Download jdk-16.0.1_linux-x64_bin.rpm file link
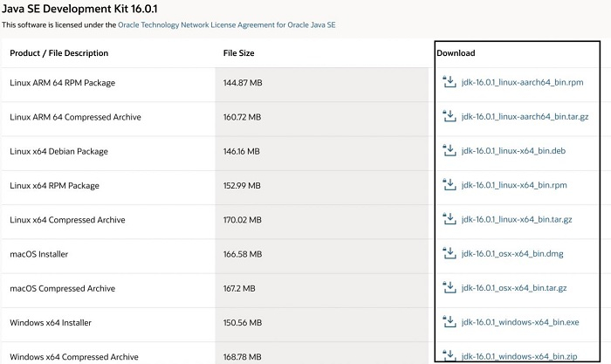This screenshot has width=611, height=364. [x=513, y=185]
